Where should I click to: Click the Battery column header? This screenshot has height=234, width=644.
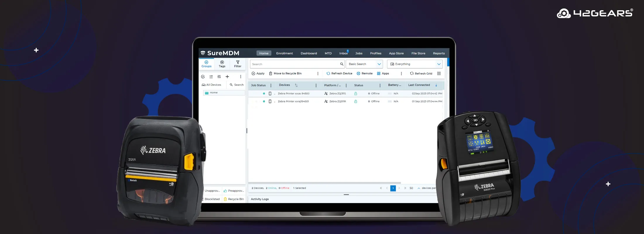click(395, 85)
